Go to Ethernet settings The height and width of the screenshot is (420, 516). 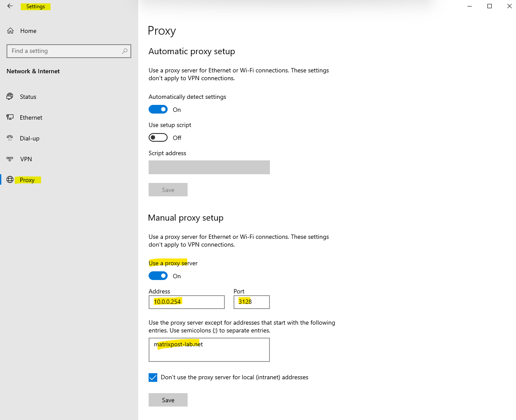click(x=69, y=117)
